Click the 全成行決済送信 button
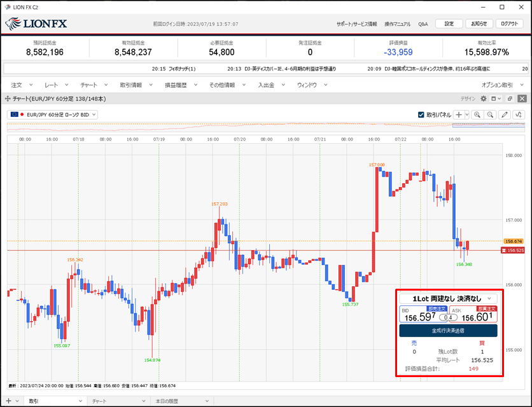Image resolution: width=532 pixels, height=407 pixels. (448, 330)
